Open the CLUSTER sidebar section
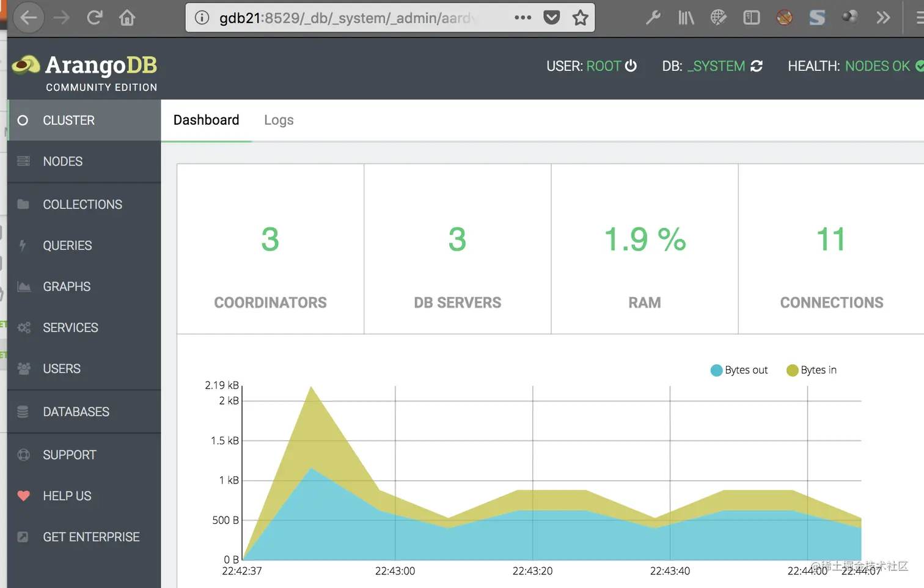The height and width of the screenshot is (588, 924). pos(84,120)
